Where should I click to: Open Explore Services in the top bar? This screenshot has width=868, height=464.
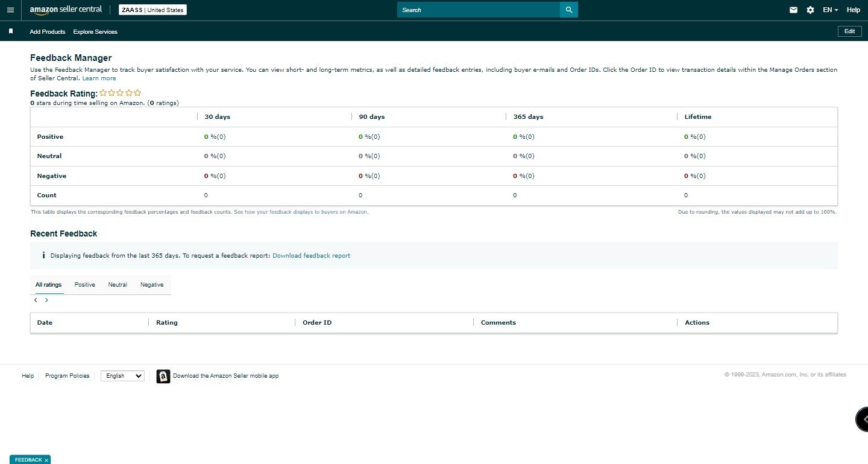pyautogui.click(x=95, y=32)
